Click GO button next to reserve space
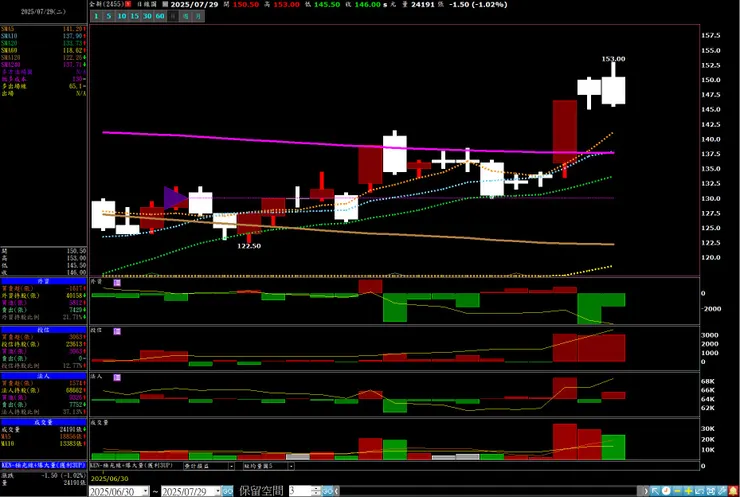This screenshot has width=740, height=497. [x=327, y=491]
